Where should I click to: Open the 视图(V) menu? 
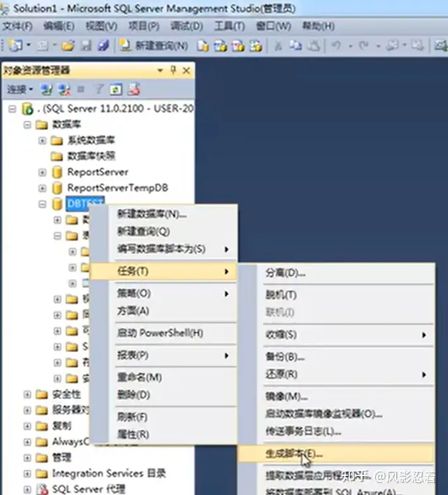click(102, 26)
